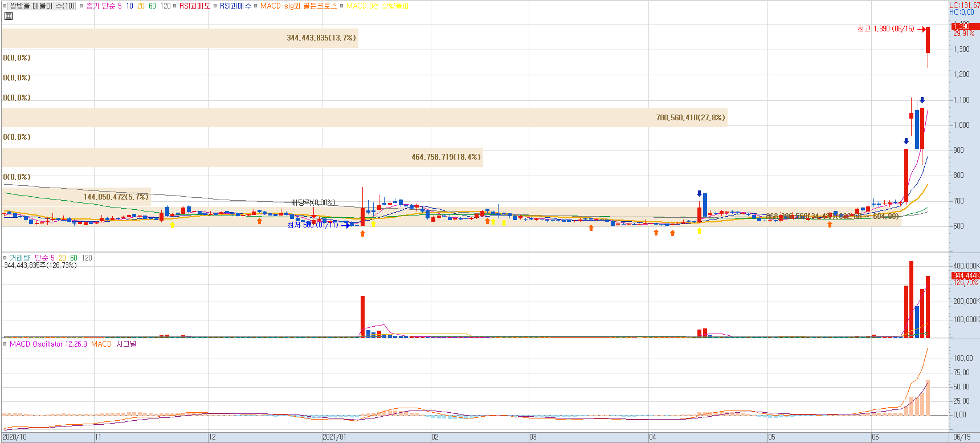Click the 배당락(0.00%) annotation
This screenshot has height=443, width=980.
point(313,202)
